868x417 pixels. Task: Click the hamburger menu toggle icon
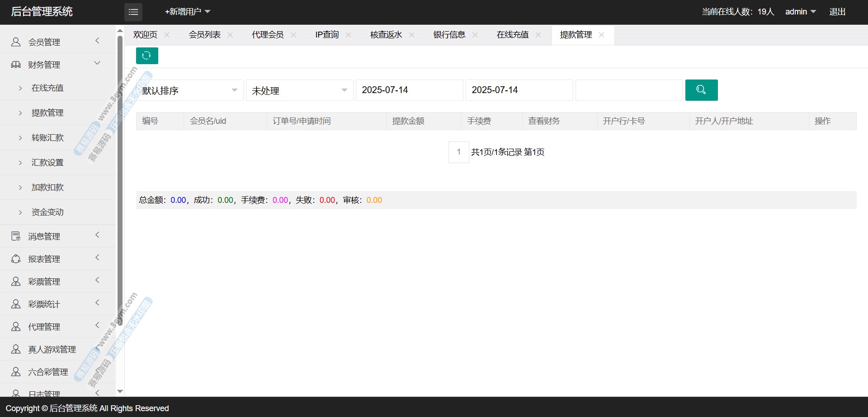(133, 12)
